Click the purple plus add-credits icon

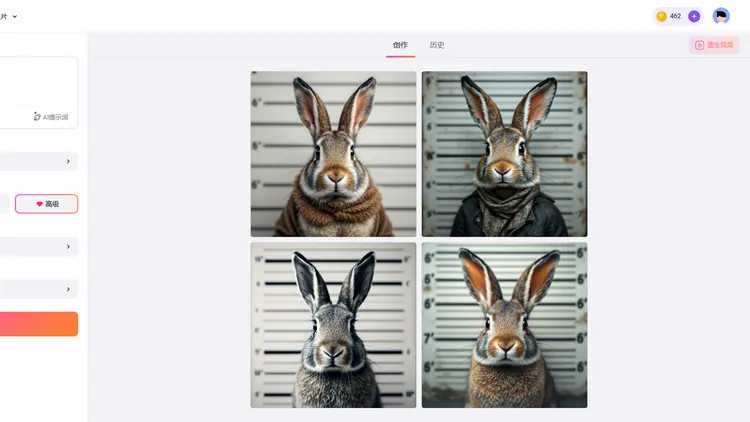click(694, 16)
